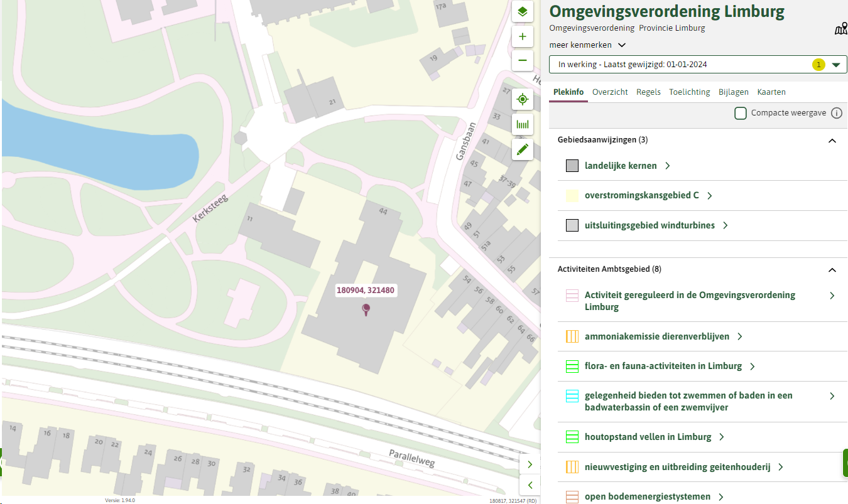The height and width of the screenshot is (504, 848).
Task: Click the landelijke kernen gray legend swatch
Action: pos(572,166)
